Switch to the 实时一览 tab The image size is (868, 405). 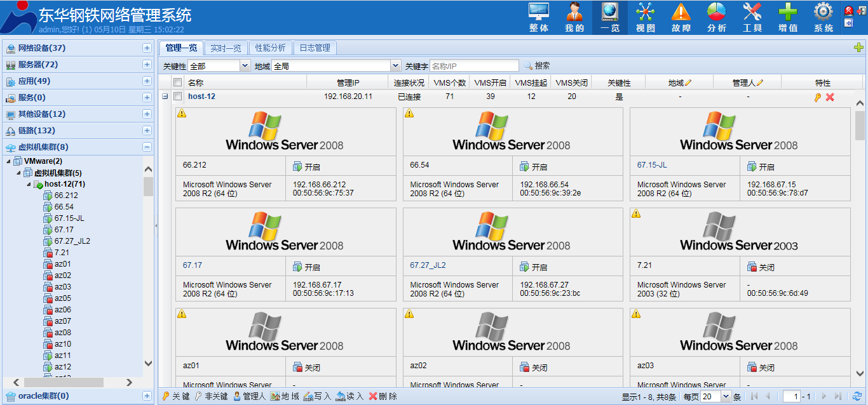coord(226,48)
